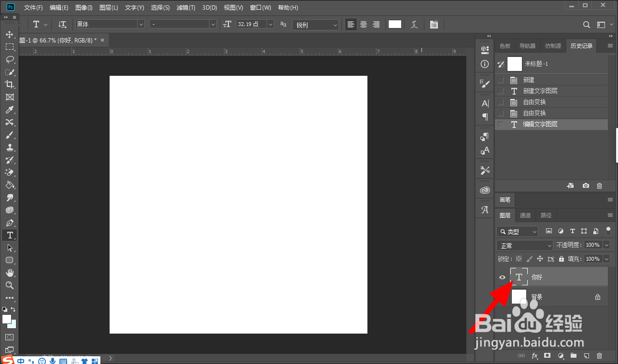Open the 滤镜(T) menu
The width and height of the screenshot is (618, 364).
186,8
